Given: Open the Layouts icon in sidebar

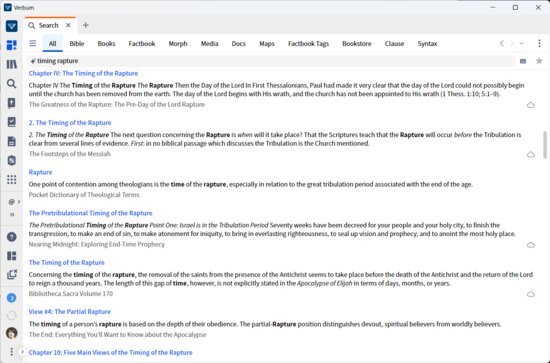Looking at the screenshot, I should pyautogui.click(x=12, y=256).
